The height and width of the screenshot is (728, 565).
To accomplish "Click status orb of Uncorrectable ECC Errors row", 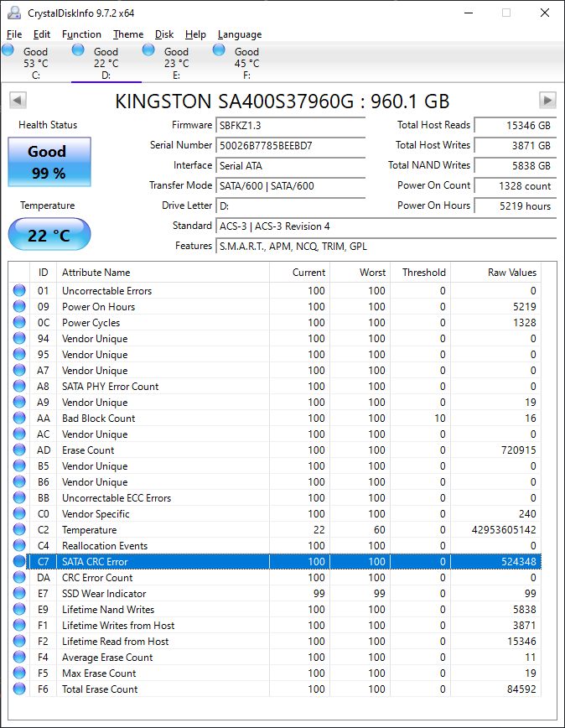I will 19,497.
